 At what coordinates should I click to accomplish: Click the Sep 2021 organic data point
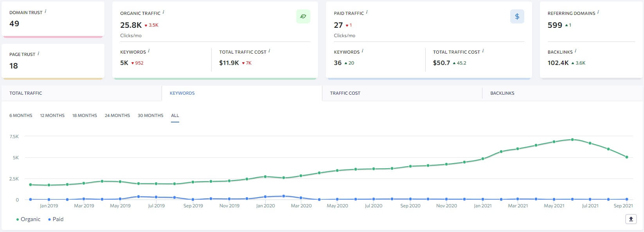click(x=627, y=157)
